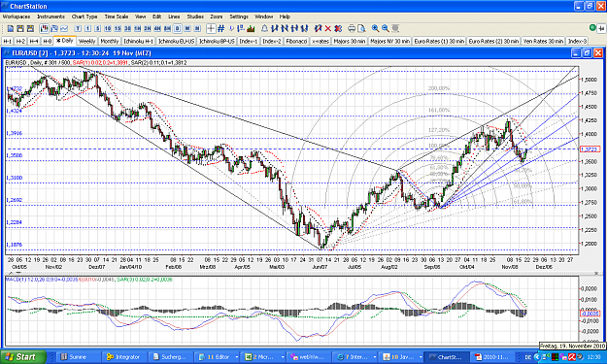Click the EUR/USD Daily chart legend text

[96, 63]
